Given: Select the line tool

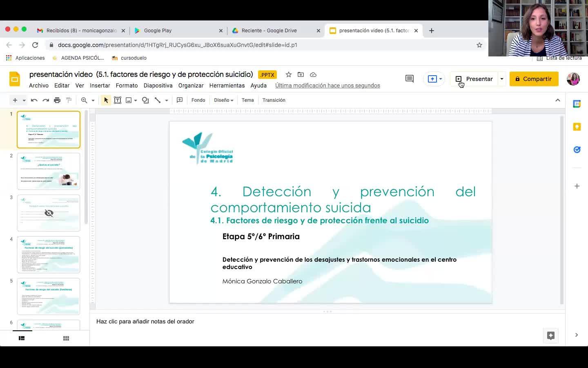Looking at the screenshot, I should click(158, 100).
